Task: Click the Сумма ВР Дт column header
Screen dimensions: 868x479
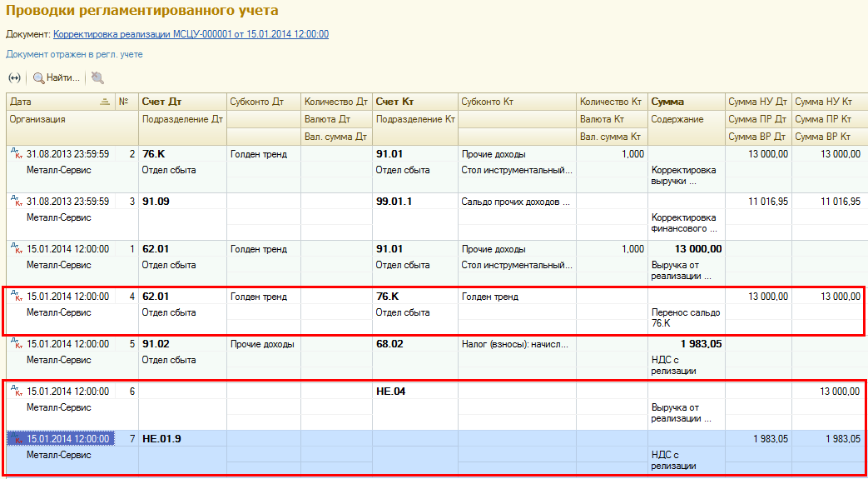Action: (x=758, y=137)
